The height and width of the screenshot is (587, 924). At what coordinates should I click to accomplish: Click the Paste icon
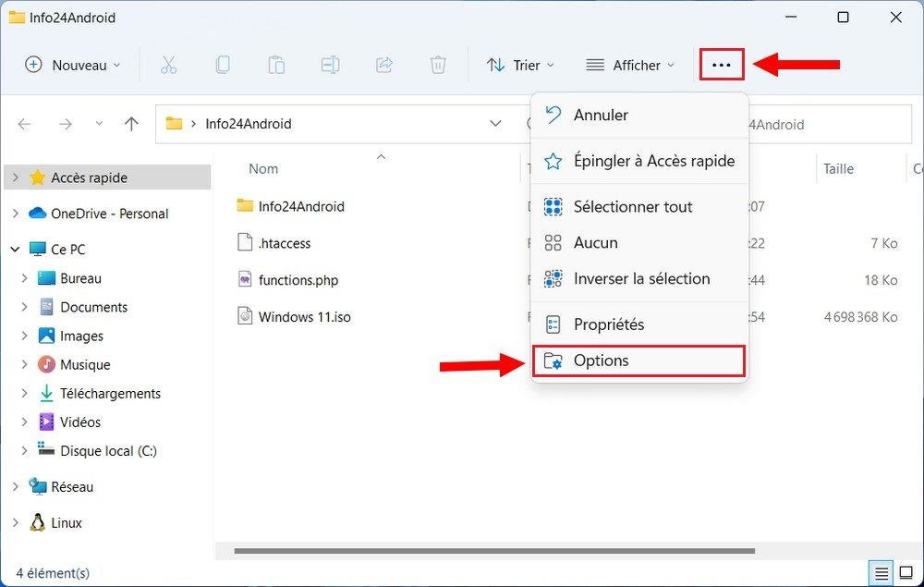[x=276, y=65]
